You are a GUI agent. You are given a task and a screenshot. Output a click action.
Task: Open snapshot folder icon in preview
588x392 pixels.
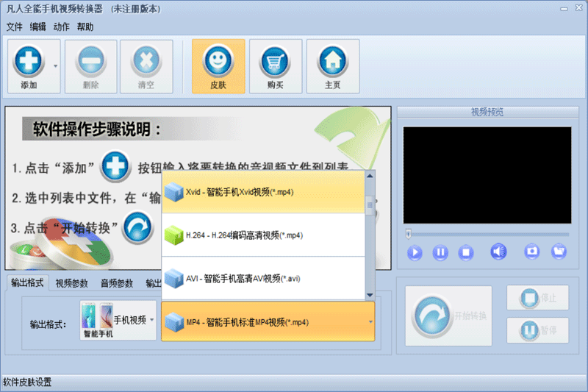(x=559, y=252)
